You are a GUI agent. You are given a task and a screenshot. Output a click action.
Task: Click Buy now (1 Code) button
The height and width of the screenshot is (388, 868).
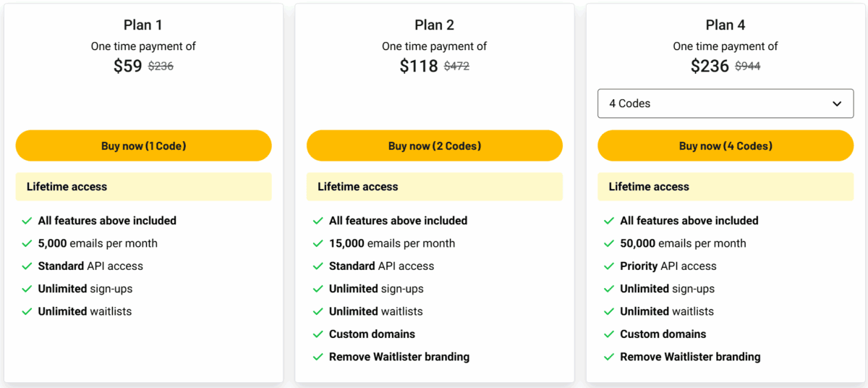[x=143, y=145]
